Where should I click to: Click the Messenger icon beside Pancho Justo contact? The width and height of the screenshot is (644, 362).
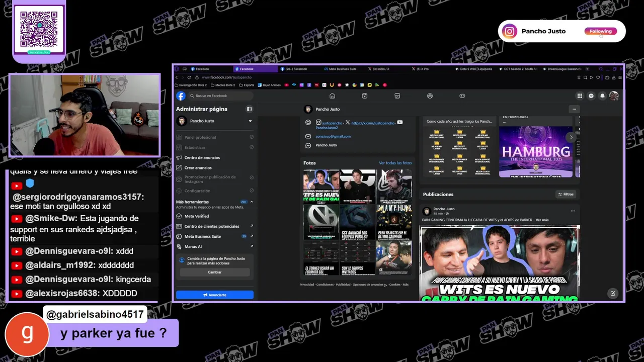click(308, 145)
